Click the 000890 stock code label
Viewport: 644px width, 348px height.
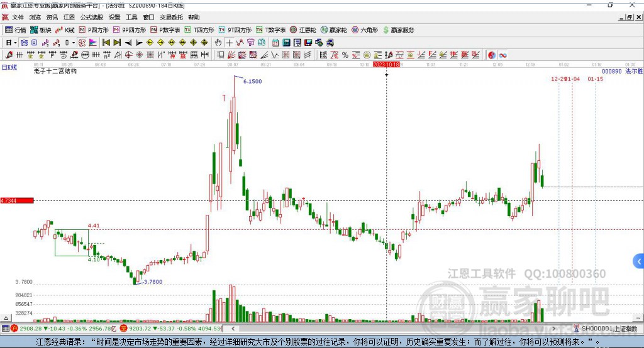[611, 71]
